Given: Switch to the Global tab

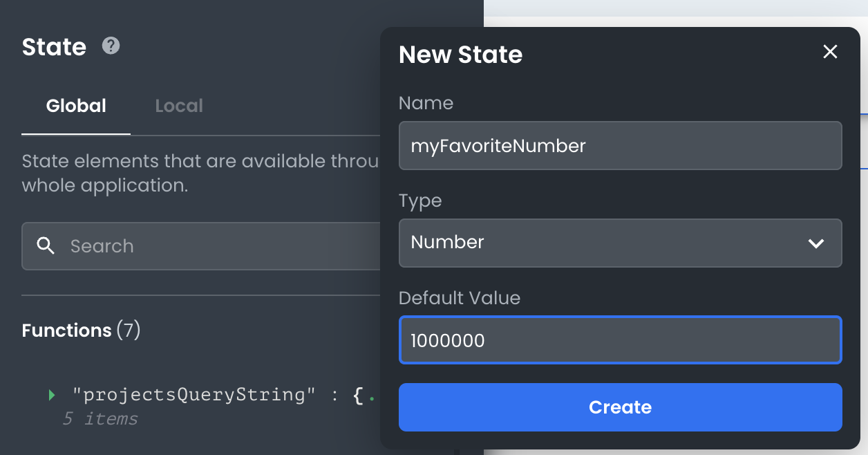Looking at the screenshot, I should (76, 106).
